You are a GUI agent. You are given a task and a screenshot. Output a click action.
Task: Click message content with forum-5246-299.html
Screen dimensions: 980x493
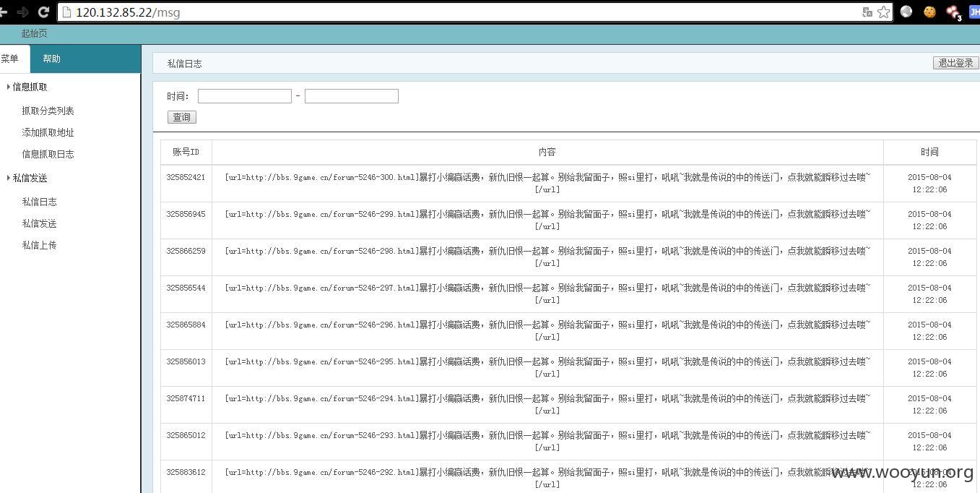[547, 220]
